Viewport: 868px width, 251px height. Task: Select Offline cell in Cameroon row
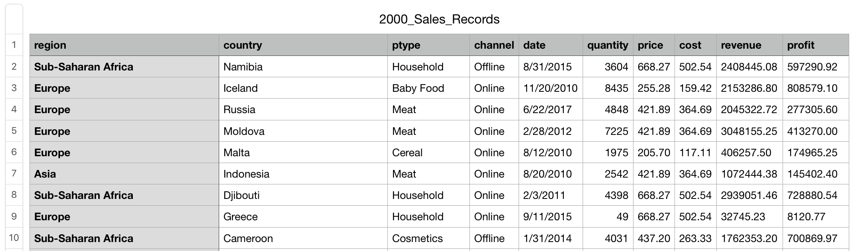tap(494, 238)
